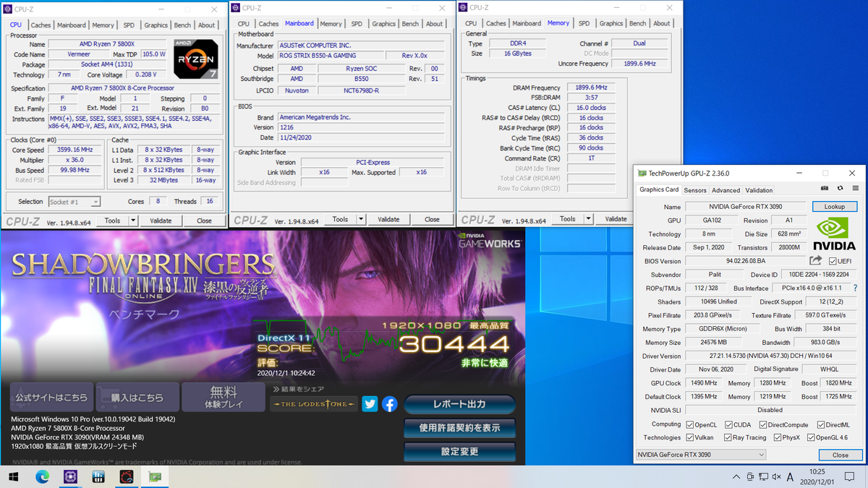
Task: Open SPD tab in CPU-Z Mainboard window
Action: [357, 24]
